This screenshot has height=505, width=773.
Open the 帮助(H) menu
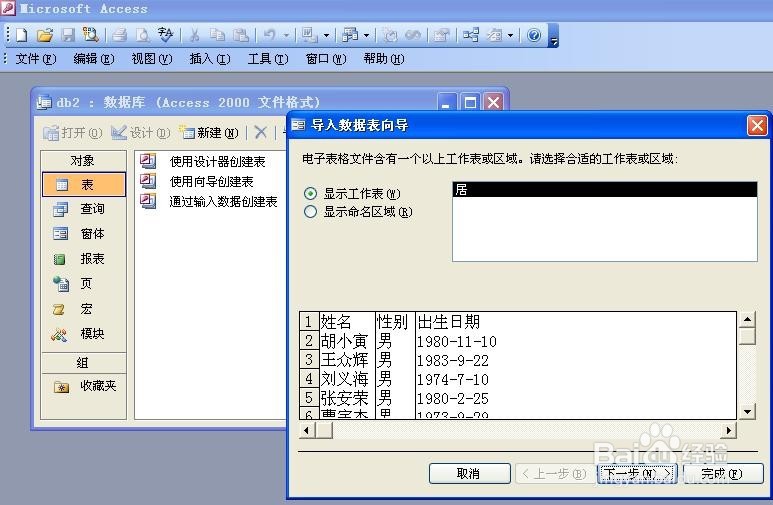point(384,59)
